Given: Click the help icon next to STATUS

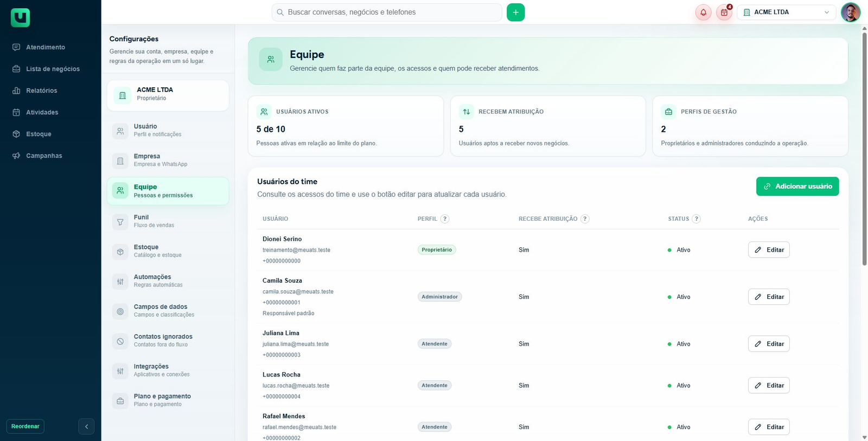Looking at the screenshot, I should point(697,219).
